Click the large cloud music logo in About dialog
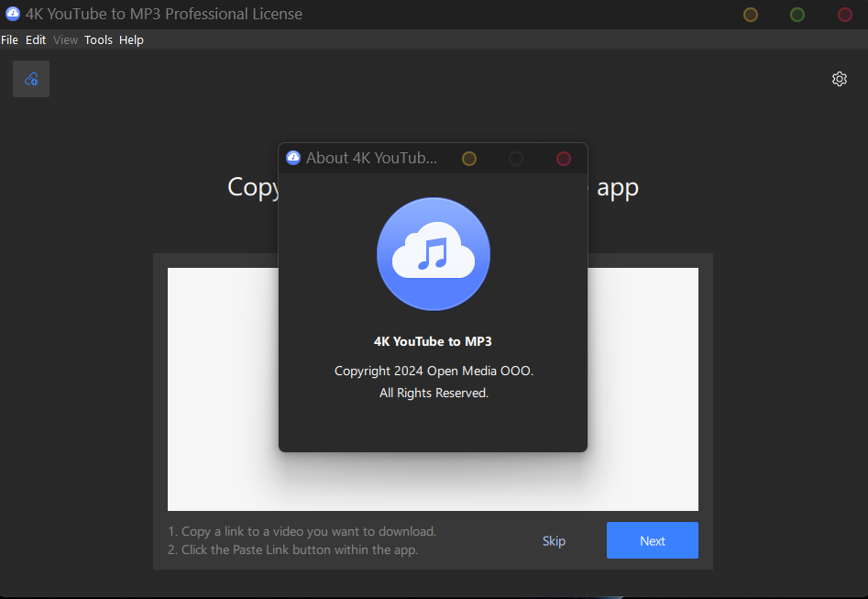This screenshot has width=868, height=599. [434, 254]
